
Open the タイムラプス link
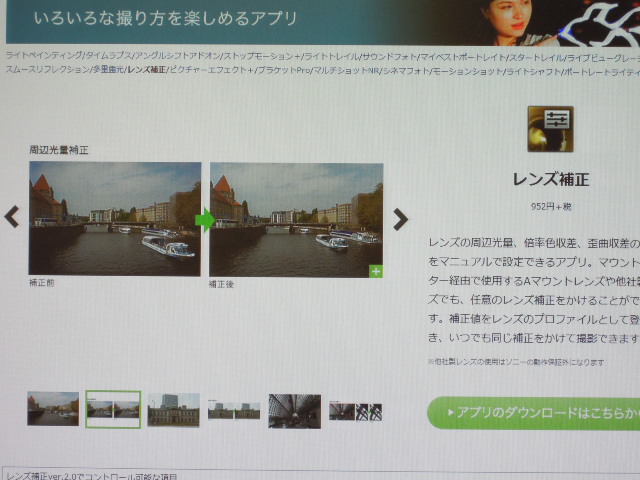[108, 56]
